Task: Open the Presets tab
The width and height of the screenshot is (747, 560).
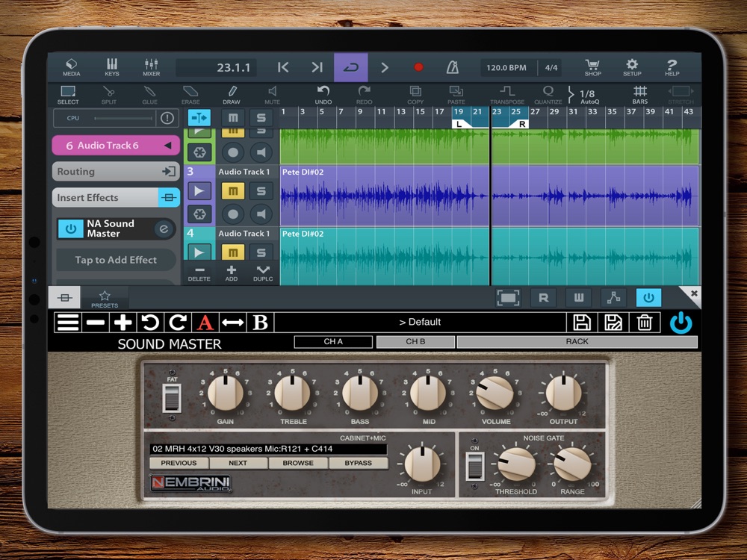Action: coord(105,299)
